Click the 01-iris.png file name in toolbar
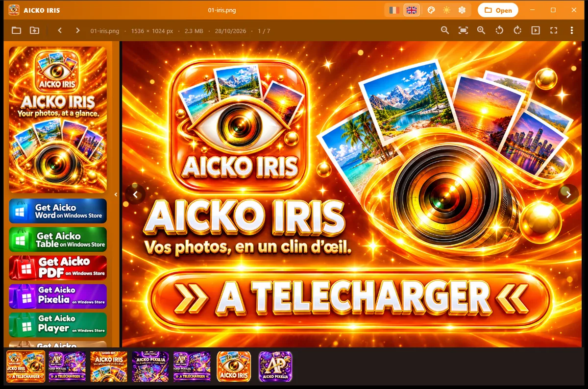The width and height of the screenshot is (588, 389). (105, 31)
